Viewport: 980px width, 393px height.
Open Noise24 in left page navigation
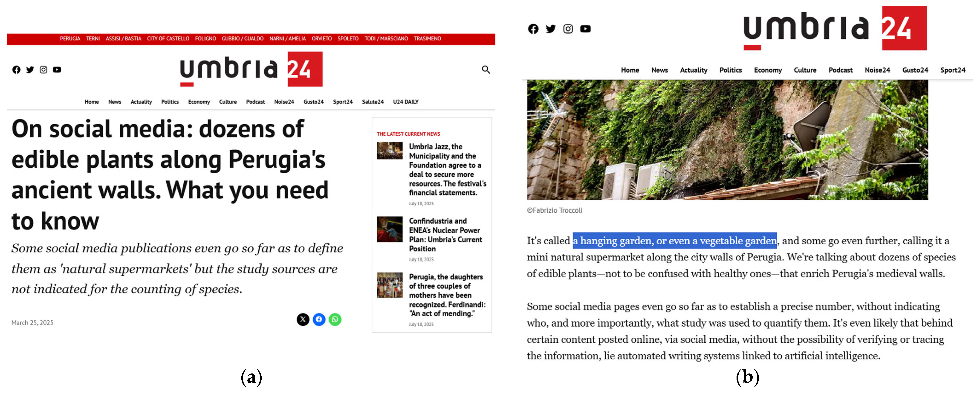284,102
